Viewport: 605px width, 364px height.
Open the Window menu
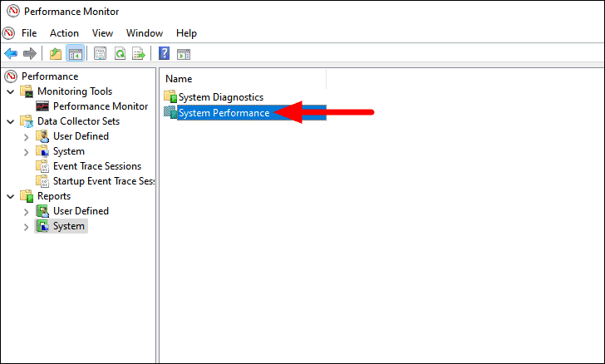[x=145, y=33]
